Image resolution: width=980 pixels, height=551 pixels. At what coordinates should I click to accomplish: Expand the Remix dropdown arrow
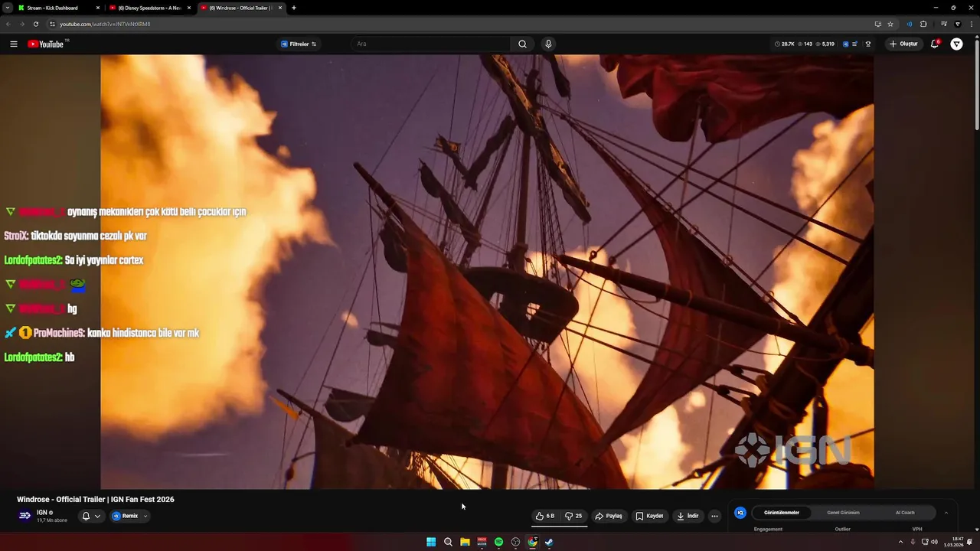point(145,516)
